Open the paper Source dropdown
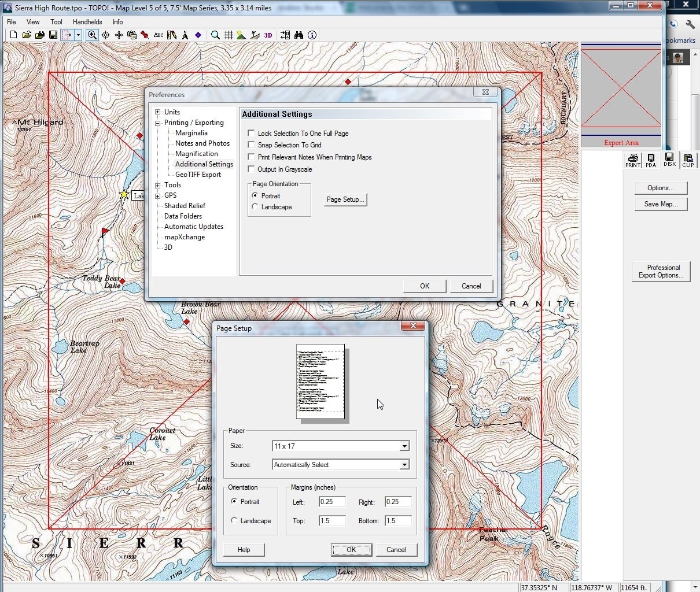Viewport: 700px width, 592px height. point(405,464)
